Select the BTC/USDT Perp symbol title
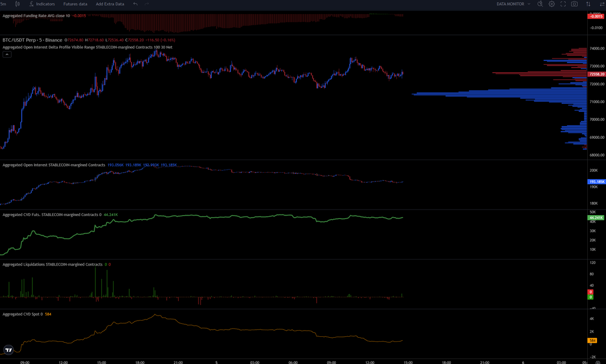The width and height of the screenshot is (606, 364). pos(32,40)
